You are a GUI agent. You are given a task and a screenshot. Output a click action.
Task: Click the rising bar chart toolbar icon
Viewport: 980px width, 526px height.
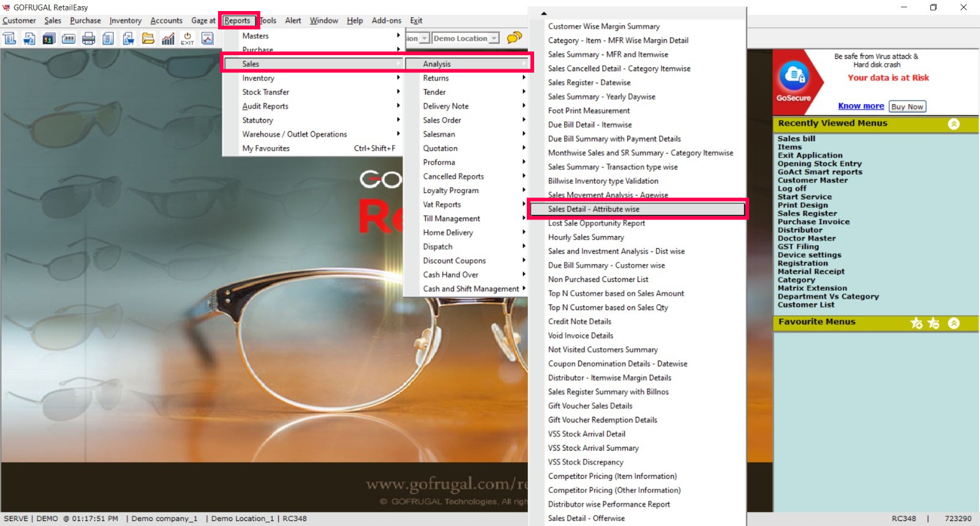point(168,39)
